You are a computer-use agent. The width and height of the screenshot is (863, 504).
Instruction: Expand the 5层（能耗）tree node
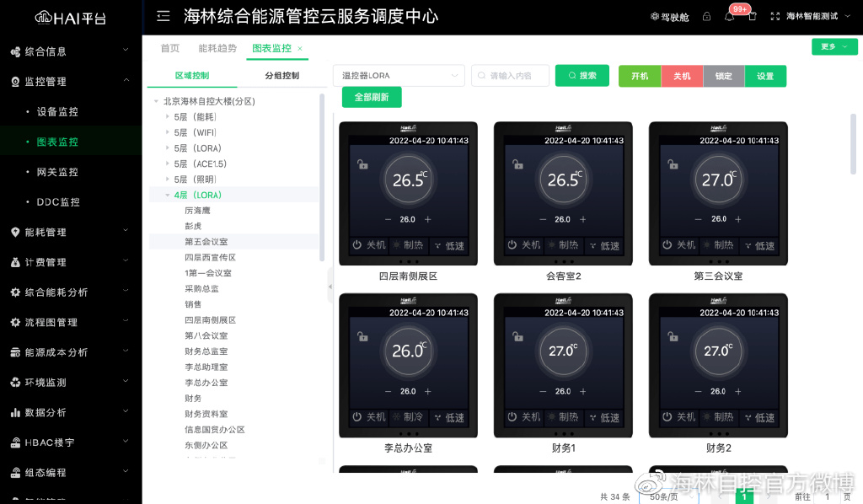(168, 116)
